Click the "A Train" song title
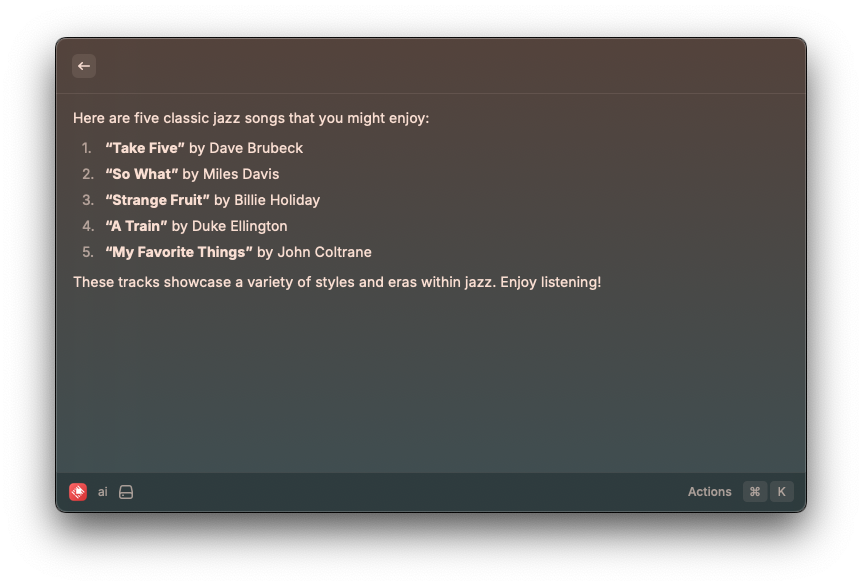Screen dimensions: 862x586 [136, 226]
